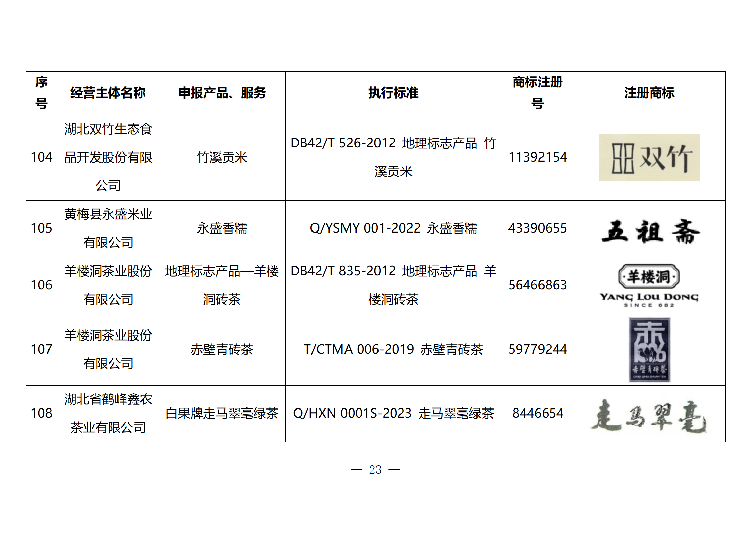Select the 执行标准 column header
Viewport: 756px width, 534px height.
point(393,93)
